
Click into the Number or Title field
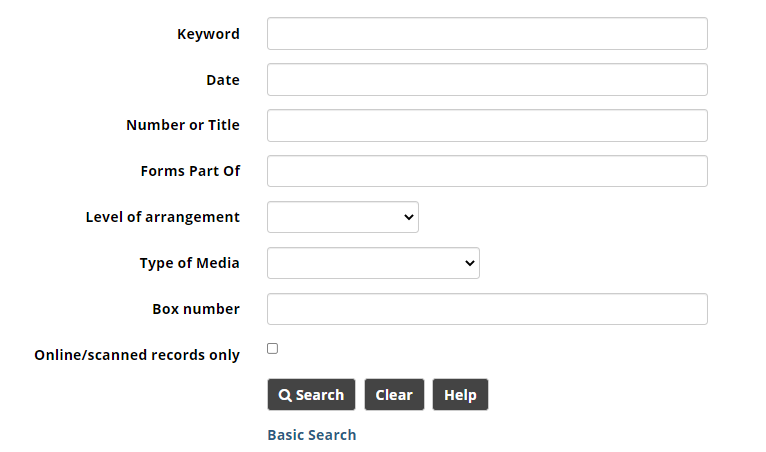[x=487, y=126]
